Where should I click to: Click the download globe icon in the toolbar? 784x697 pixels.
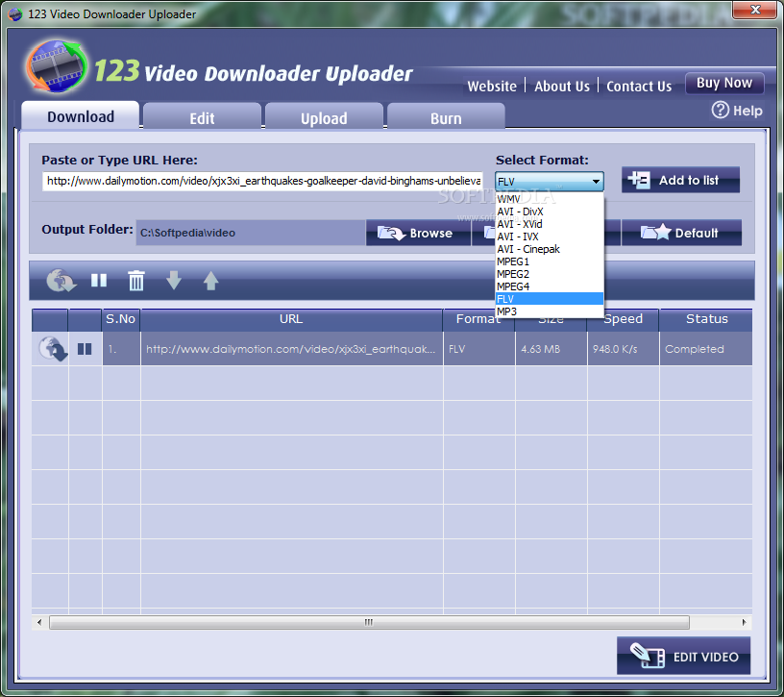[x=61, y=280]
